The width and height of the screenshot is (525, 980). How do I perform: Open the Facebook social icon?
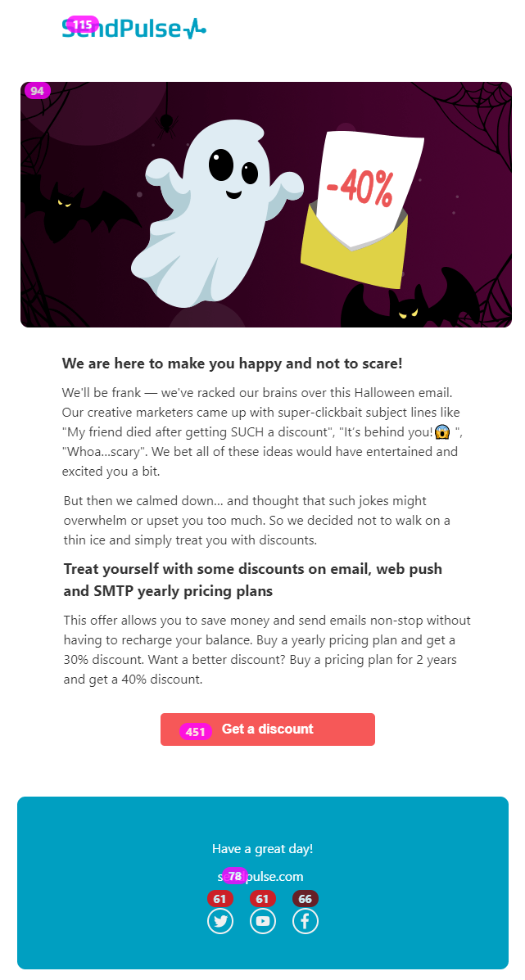(x=305, y=921)
